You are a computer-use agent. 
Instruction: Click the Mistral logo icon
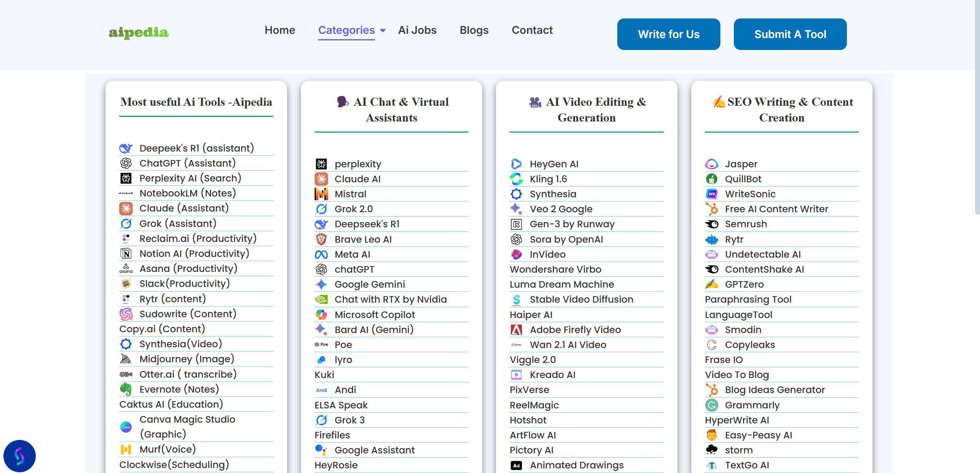point(321,194)
